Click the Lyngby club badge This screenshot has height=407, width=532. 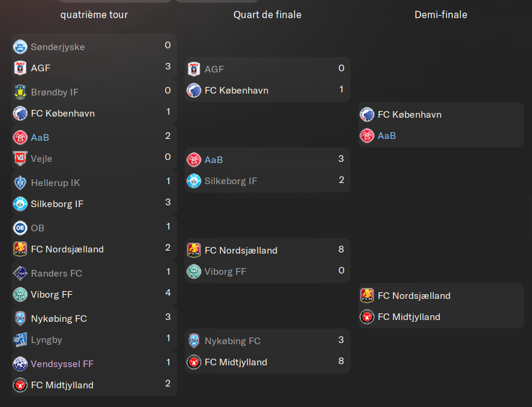(x=20, y=340)
